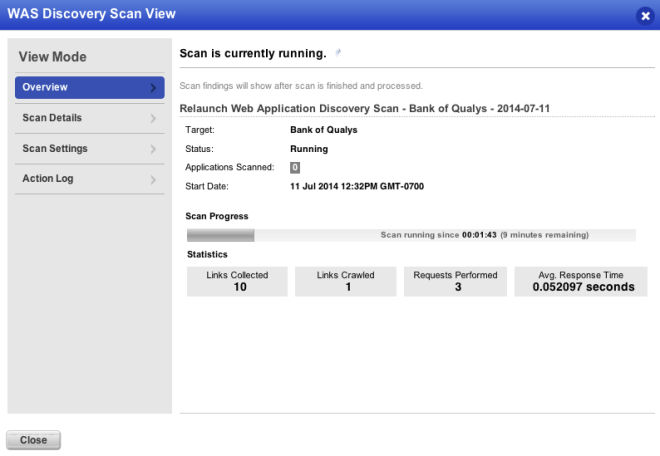The height and width of the screenshot is (456, 660).
Task: Open the Action Log view
Action: click(x=90, y=179)
